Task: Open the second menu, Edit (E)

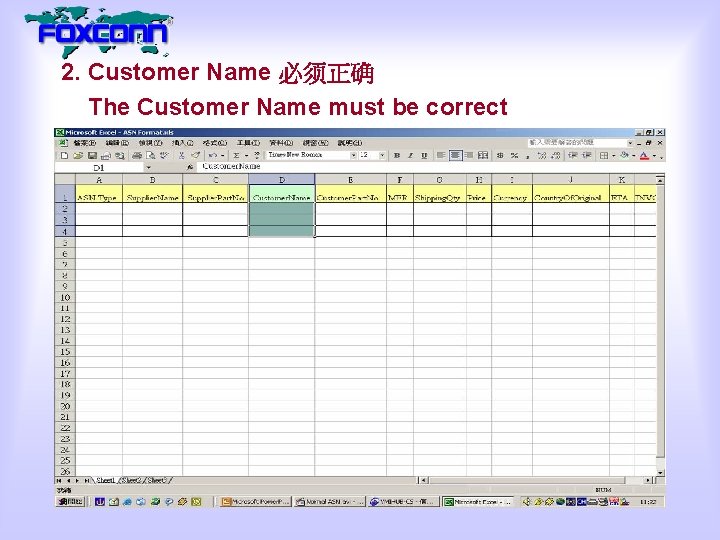Action: [x=117, y=143]
